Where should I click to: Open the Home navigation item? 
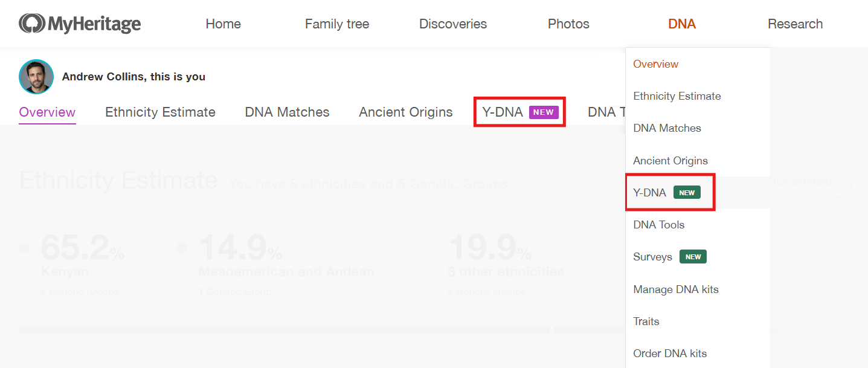point(223,24)
